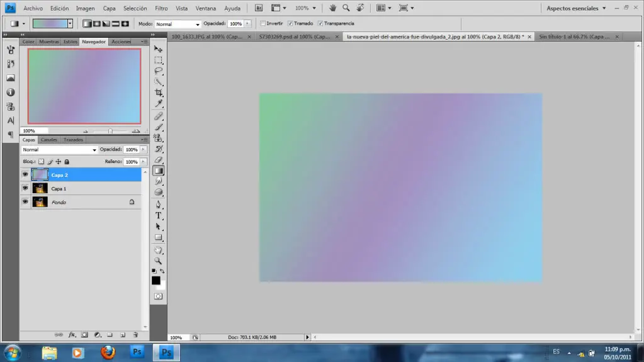The height and width of the screenshot is (362, 644).
Task: Choose the linear gradient style
Action: 87,24
